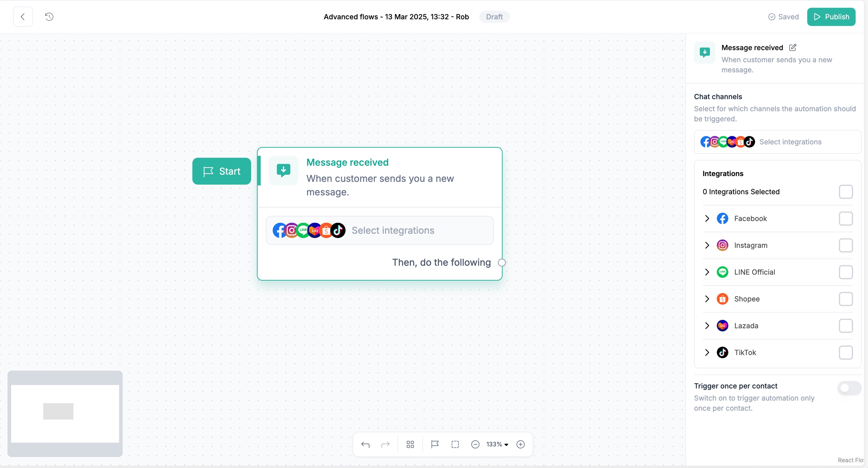Screen dimensions: 868x468
Task: Click the Publish button
Action: tap(831, 17)
